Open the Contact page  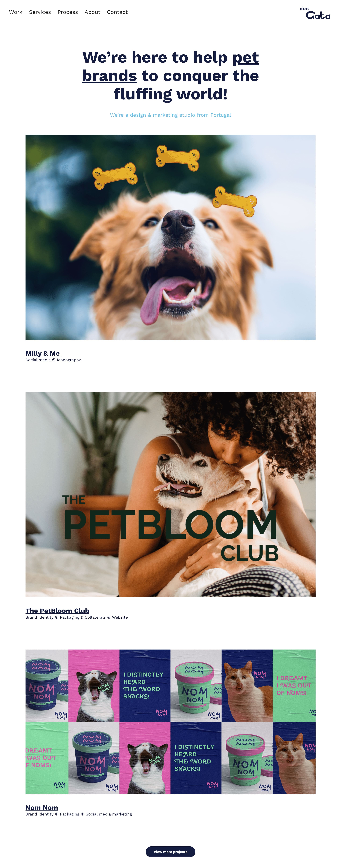(117, 12)
